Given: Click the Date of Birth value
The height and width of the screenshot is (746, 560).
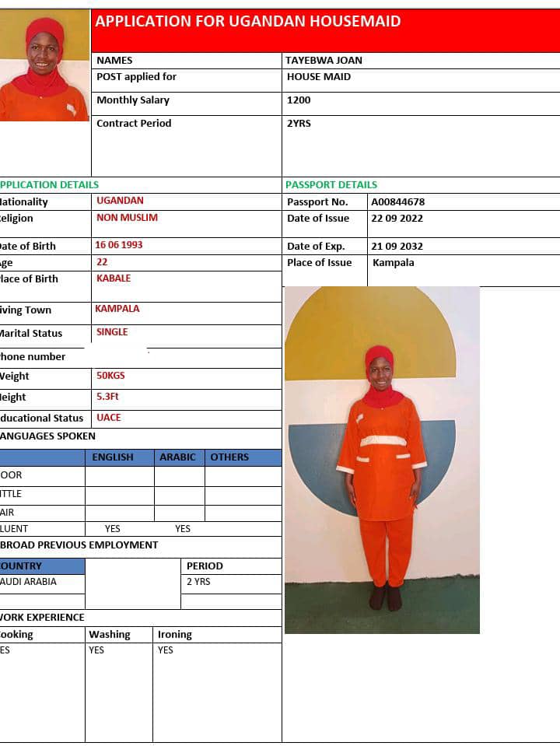Looking at the screenshot, I should tap(119, 245).
